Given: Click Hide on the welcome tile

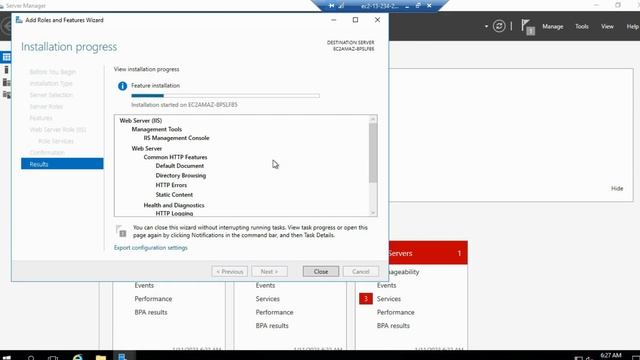Looking at the screenshot, I should click(617, 188).
